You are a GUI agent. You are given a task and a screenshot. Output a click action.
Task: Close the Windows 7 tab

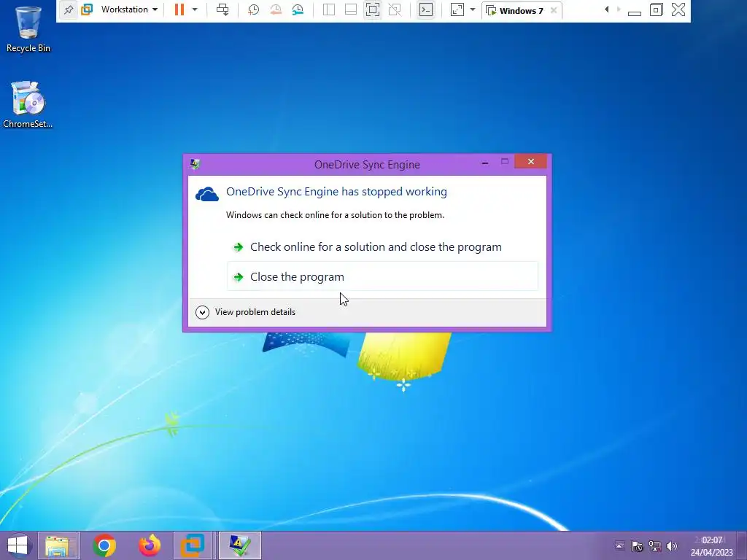pos(554,10)
